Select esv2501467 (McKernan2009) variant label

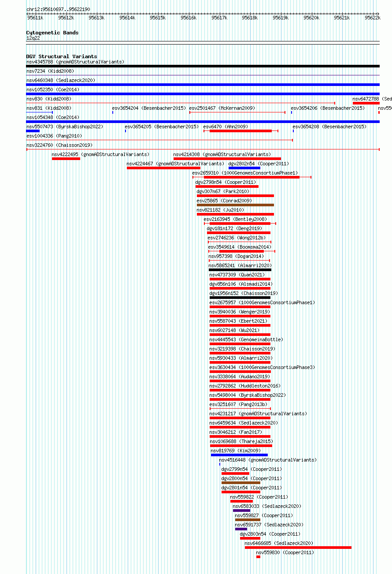[222, 108]
